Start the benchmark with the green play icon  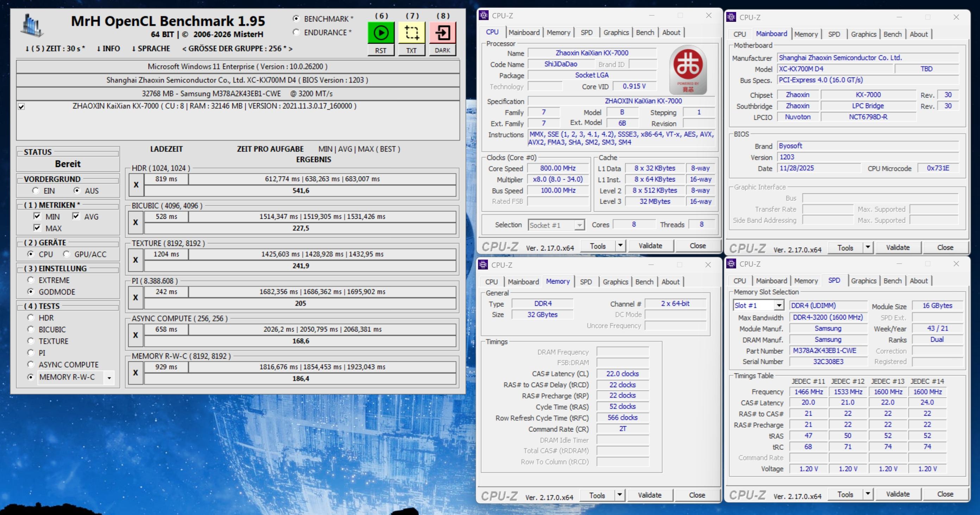(381, 33)
